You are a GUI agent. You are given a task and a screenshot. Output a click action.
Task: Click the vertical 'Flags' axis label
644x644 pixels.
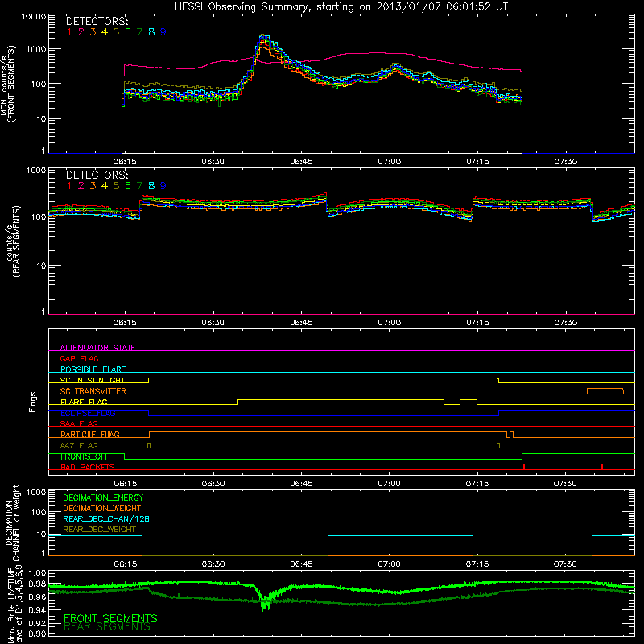(x=33, y=402)
